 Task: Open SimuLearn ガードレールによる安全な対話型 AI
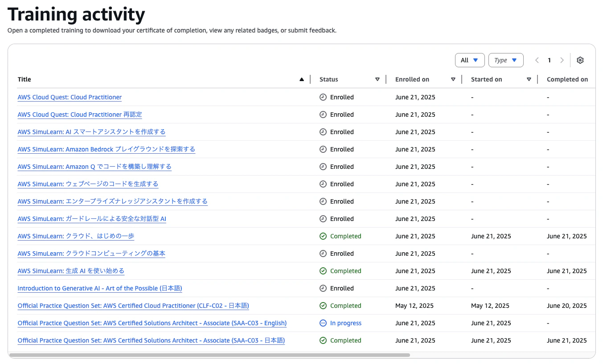[x=92, y=219]
